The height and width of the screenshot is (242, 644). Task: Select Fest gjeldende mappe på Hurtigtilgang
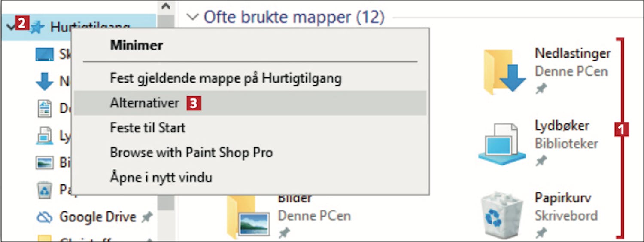[226, 78]
